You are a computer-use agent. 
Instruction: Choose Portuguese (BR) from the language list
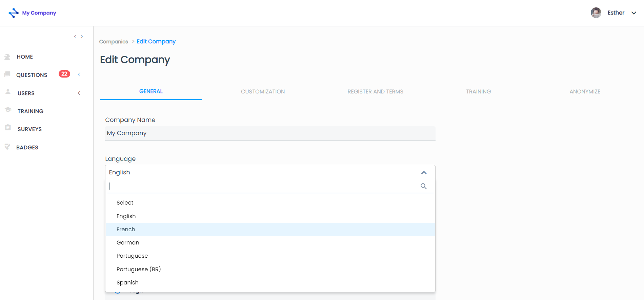point(270,269)
